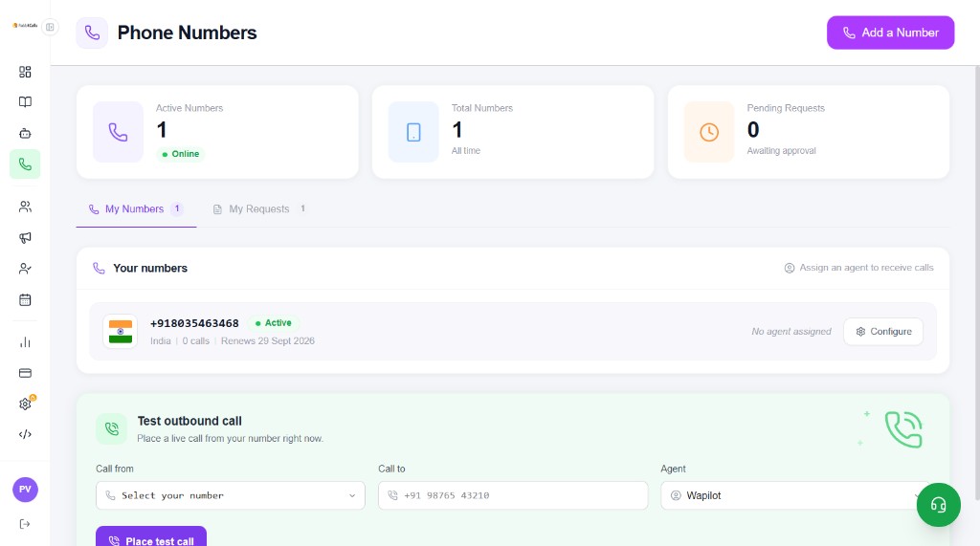The image size is (980, 546).
Task: Click the Test outbound call phone icon
Action: tap(112, 429)
